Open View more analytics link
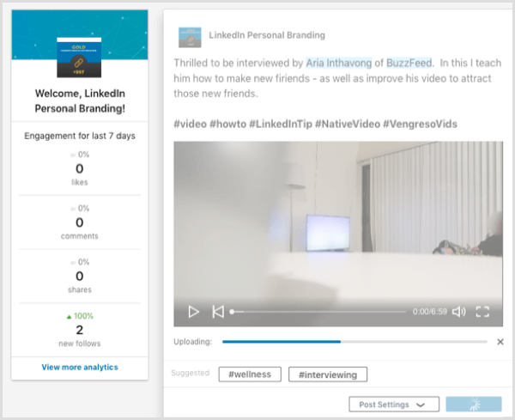515x420 pixels. pyautogui.click(x=80, y=367)
